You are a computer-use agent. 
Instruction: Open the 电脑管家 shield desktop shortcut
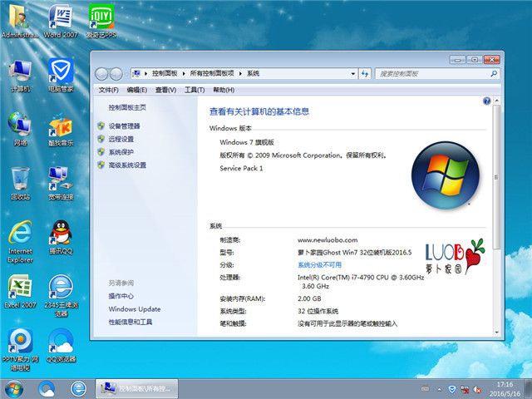[61, 76]
